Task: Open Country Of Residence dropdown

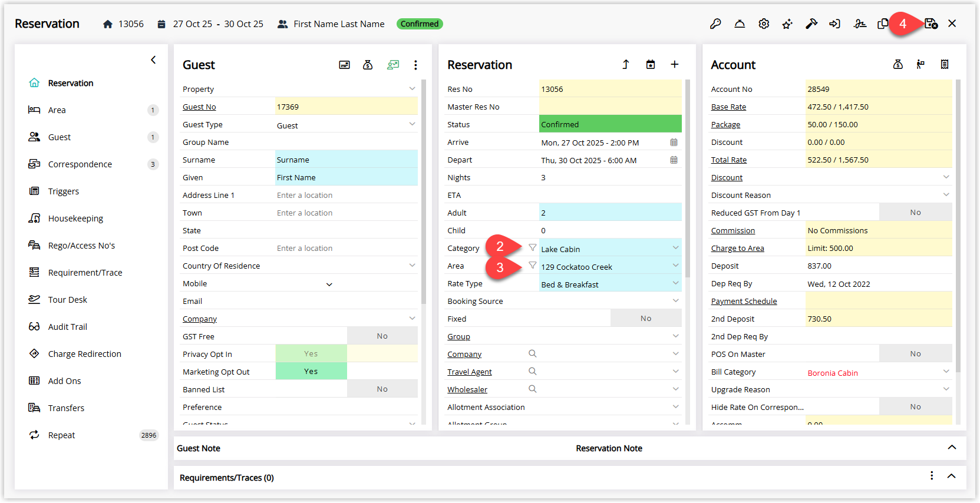Action: (x=412, y=265)
